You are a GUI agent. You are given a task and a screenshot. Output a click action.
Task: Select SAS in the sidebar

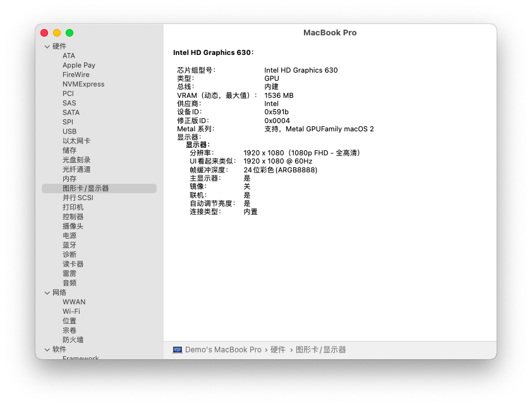70,103
